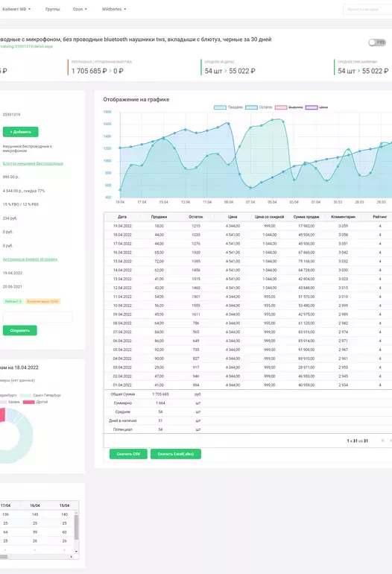Expand the Ozon dropdown menu

(80, 9)
